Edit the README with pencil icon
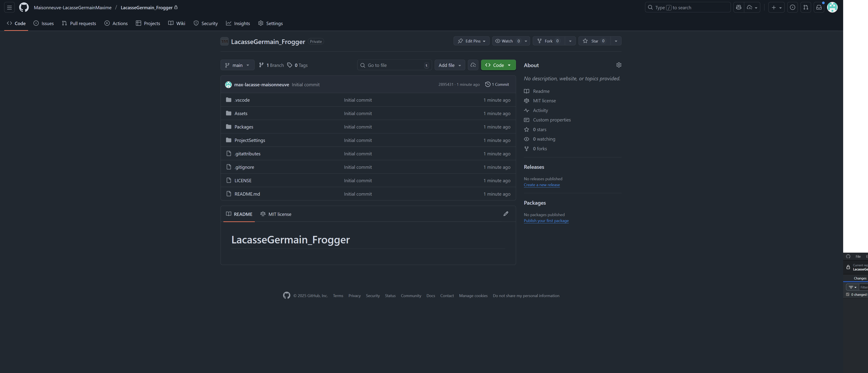 tap(506, 214)
